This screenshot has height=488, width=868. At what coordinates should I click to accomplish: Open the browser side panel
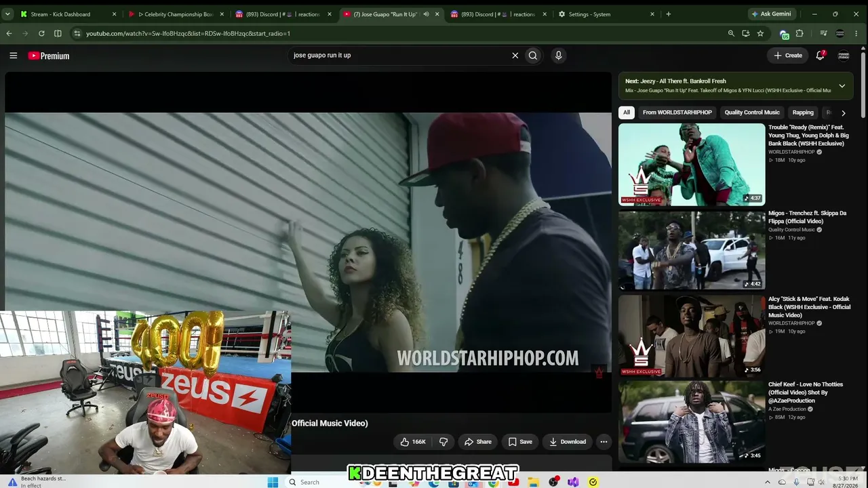pos(58,33)
